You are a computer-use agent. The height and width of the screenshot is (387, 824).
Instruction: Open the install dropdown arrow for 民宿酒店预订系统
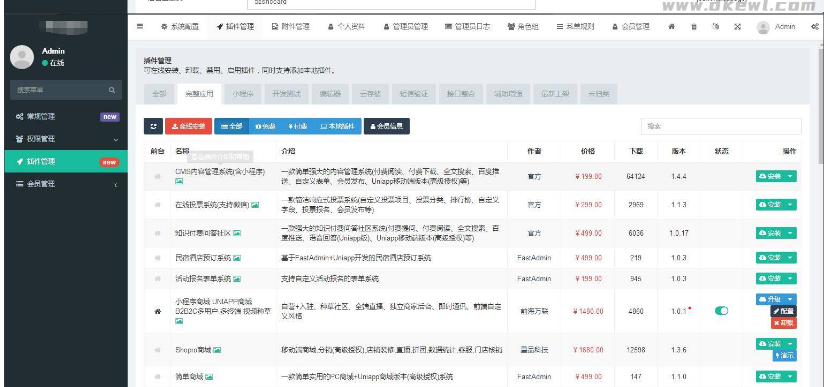pos(790,258)
